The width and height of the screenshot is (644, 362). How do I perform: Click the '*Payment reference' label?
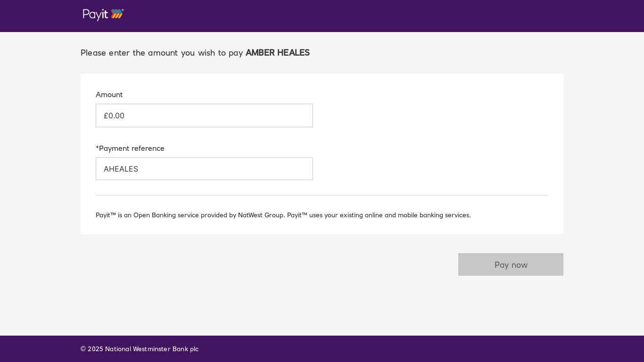click(130, 148)
